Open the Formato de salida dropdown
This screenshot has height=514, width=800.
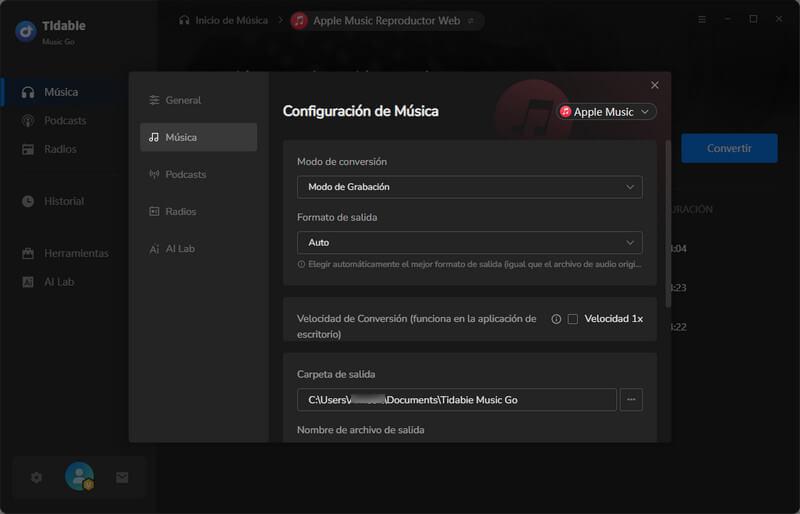[x=469, y=242]
